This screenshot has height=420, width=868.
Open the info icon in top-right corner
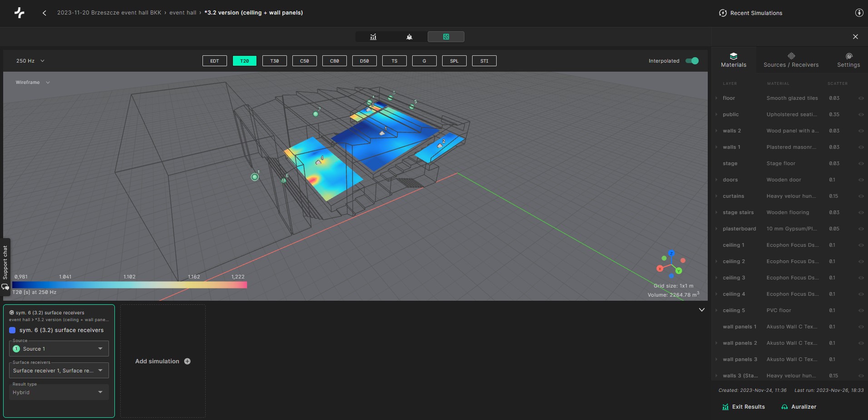[x=859, y=13]
